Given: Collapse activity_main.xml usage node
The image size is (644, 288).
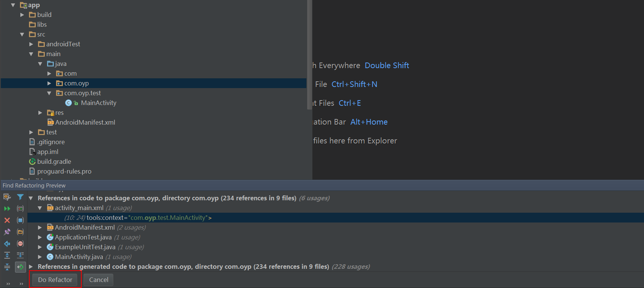Looking at the screenshot, I should click(40, 208).
